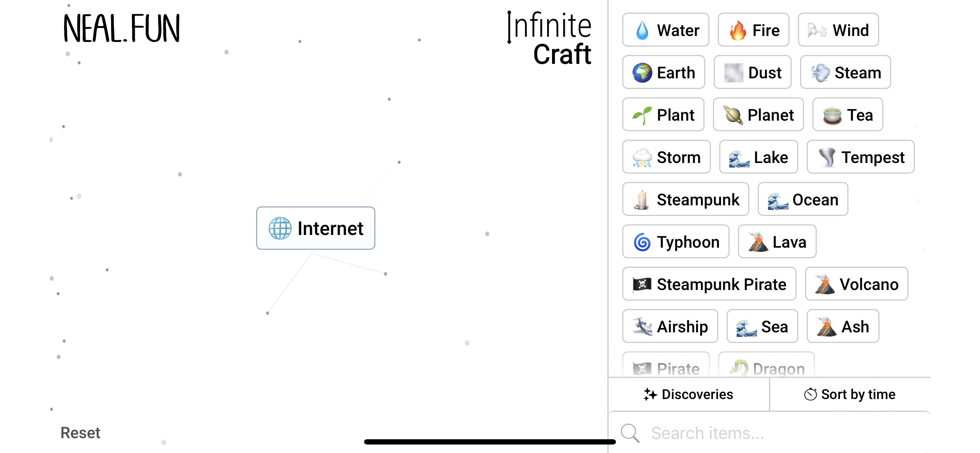Click the Internet item on the canvas

(x=315, y=228)
